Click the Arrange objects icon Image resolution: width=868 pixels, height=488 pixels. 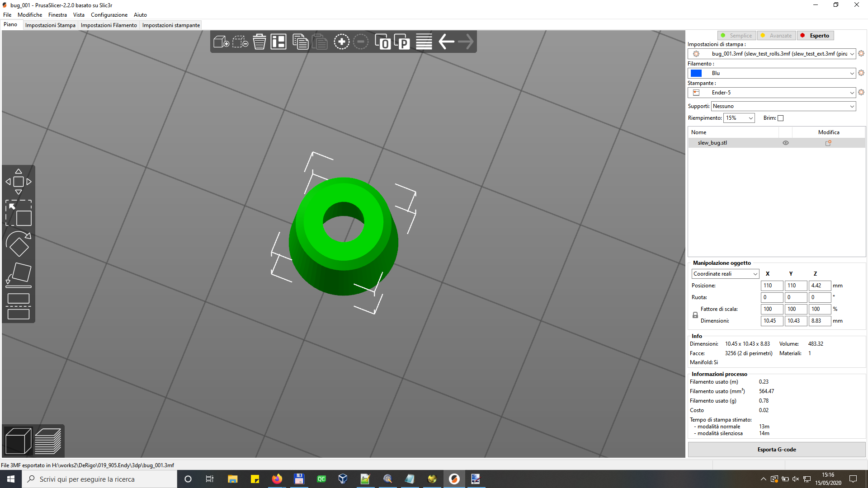(x=278, y=42)
